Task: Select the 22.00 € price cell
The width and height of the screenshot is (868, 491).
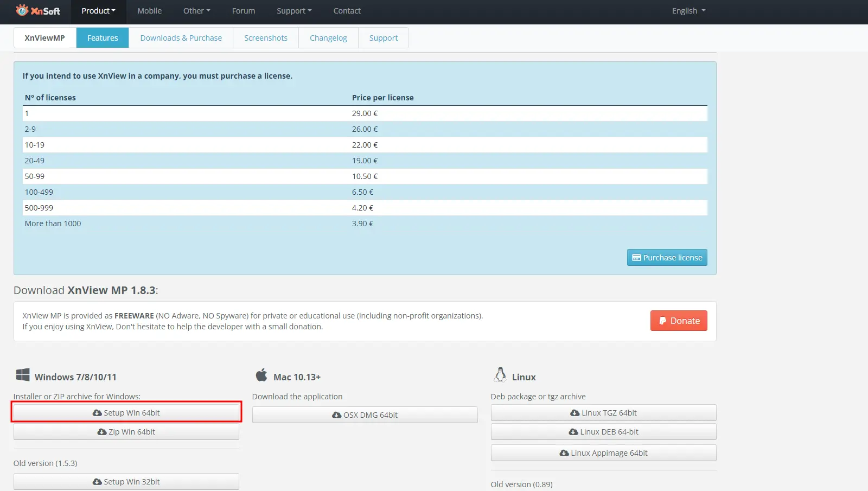Action: [x=365, y=145]
